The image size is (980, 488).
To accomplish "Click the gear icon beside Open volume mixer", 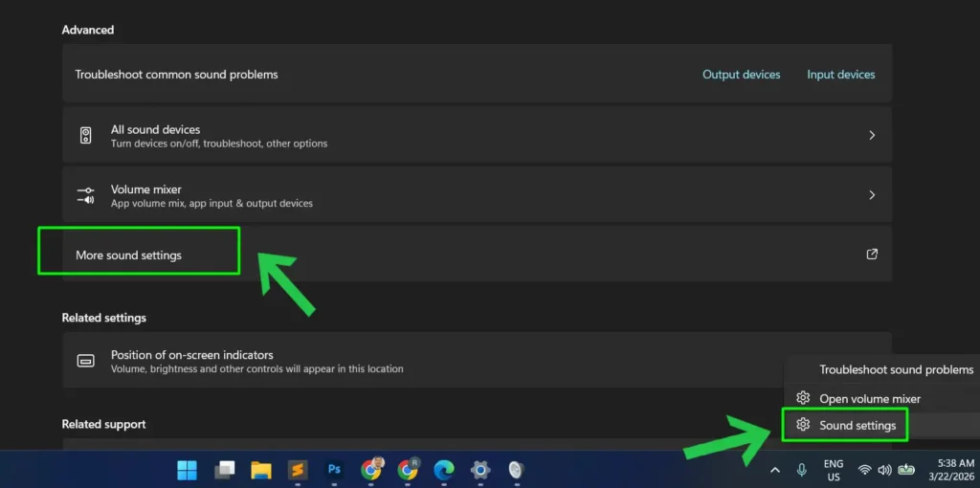I will [x=803, y=398].
